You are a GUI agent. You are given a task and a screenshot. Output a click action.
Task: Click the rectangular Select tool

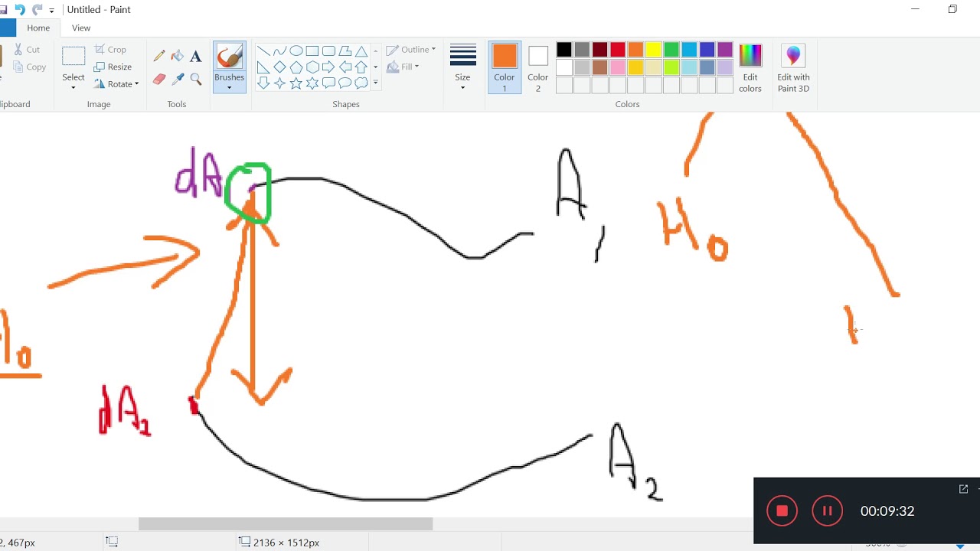(73, 57)
